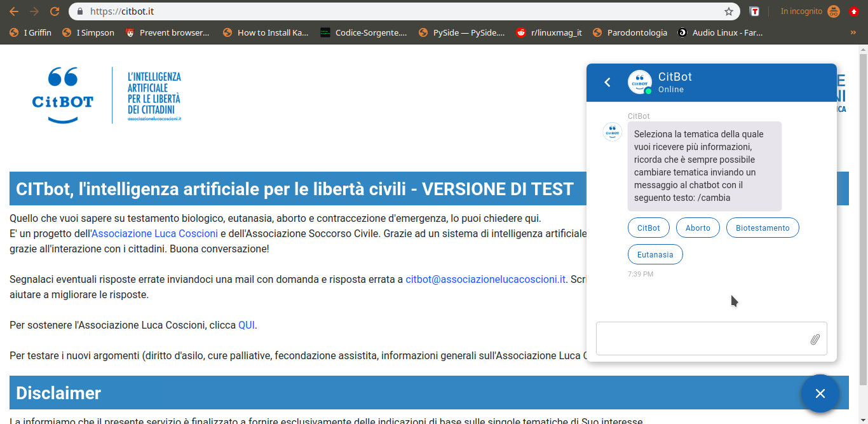Open the Codice-Sorgente bookmark
Screen dimensions: 868x424
pyautogui.click(x=363, y=32)
